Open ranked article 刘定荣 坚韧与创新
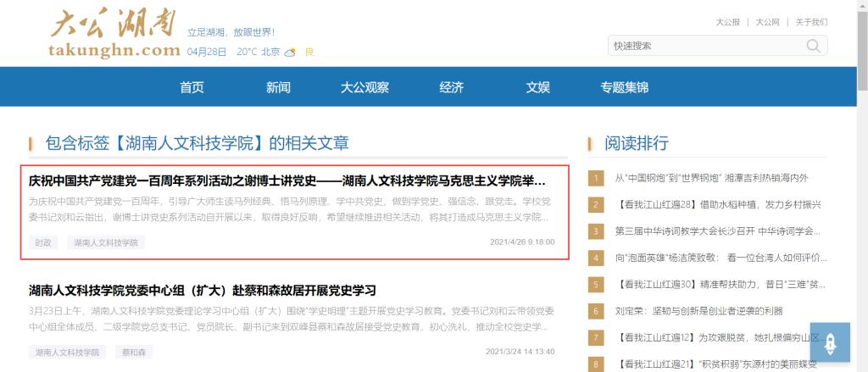 698,311
